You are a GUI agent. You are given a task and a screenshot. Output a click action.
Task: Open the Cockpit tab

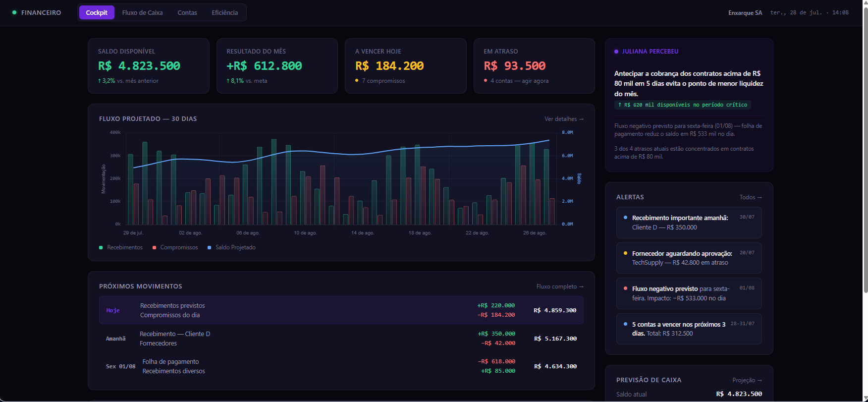pyautogui.click(x=97, y=12)
